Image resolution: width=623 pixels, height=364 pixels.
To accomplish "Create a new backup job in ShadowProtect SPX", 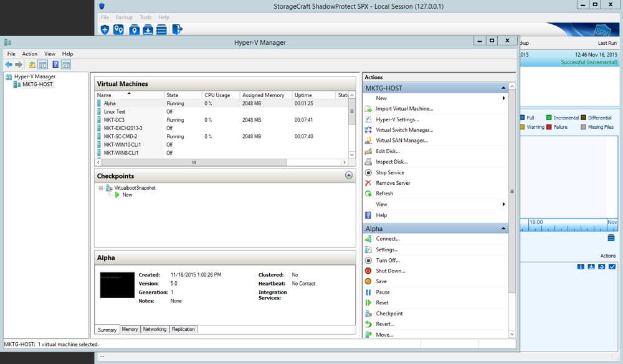I will [105, 29].
